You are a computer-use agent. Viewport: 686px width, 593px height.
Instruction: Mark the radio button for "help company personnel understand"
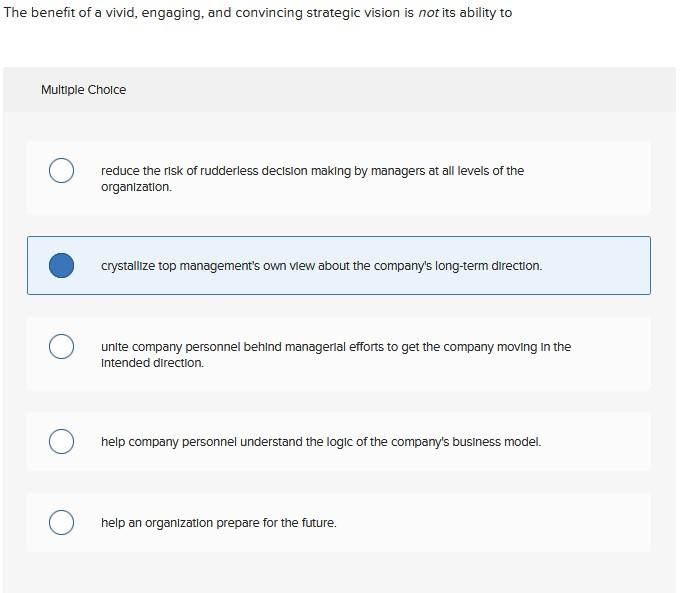(x=61, y=441)
